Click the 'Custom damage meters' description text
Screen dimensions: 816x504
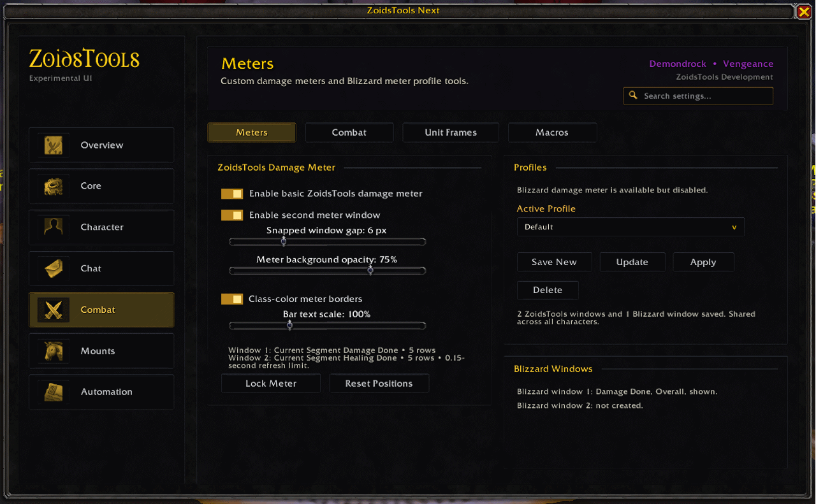click(344, 81)
